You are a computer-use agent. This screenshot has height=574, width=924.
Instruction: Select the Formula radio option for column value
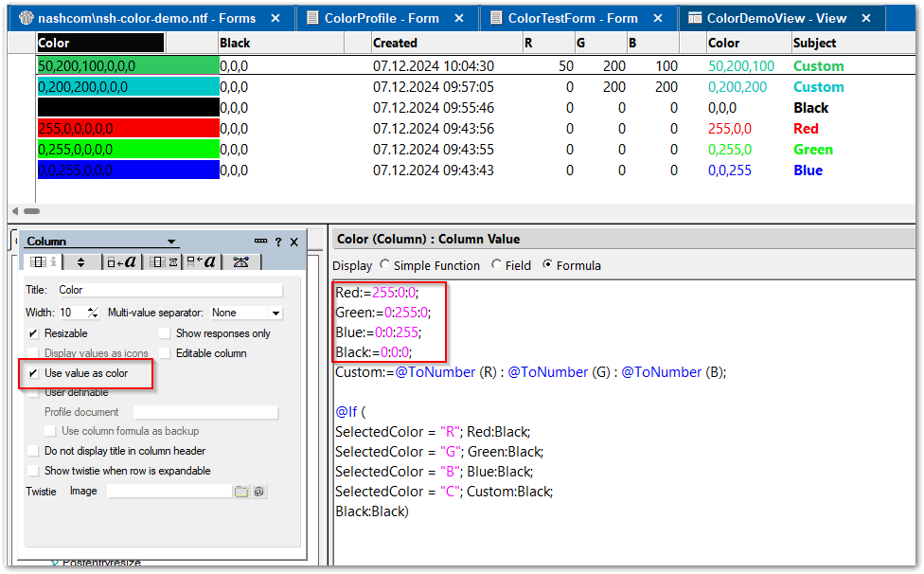547,266
